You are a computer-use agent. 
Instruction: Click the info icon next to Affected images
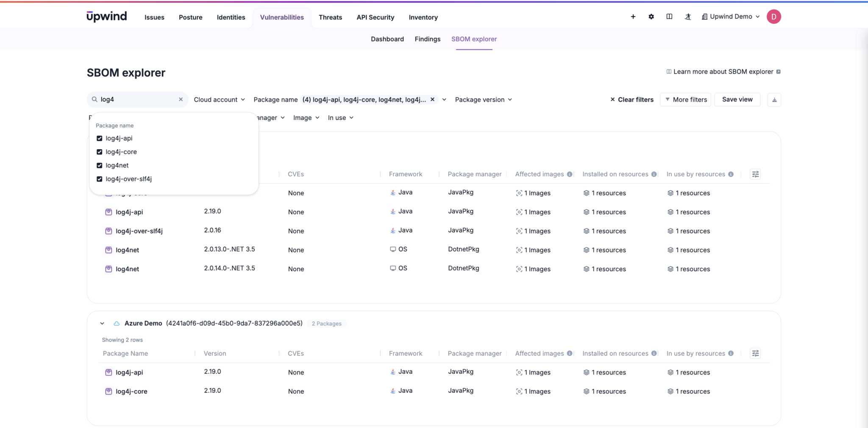coord(570,174)
